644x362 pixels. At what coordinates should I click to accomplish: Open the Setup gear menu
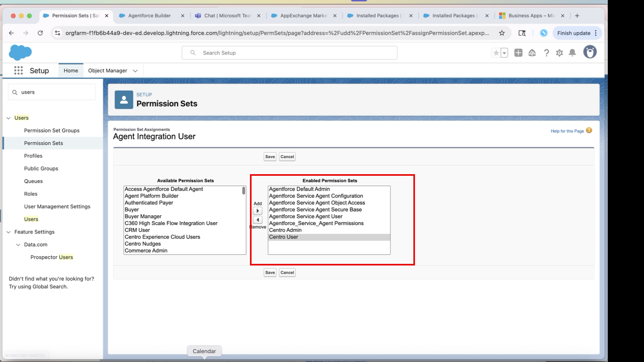(559, 53)
